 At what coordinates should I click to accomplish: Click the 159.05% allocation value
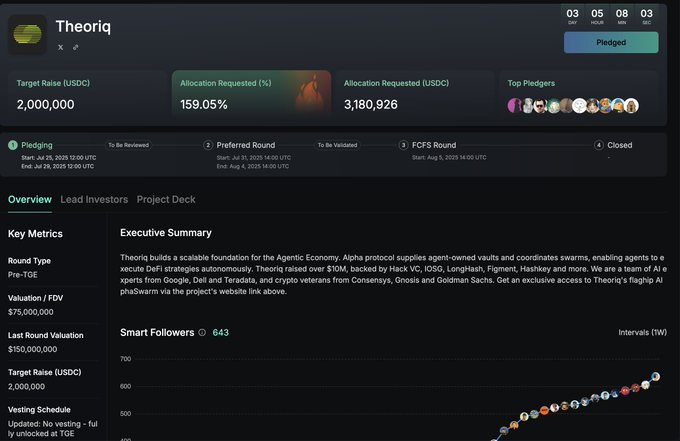[x=204, y=105]
